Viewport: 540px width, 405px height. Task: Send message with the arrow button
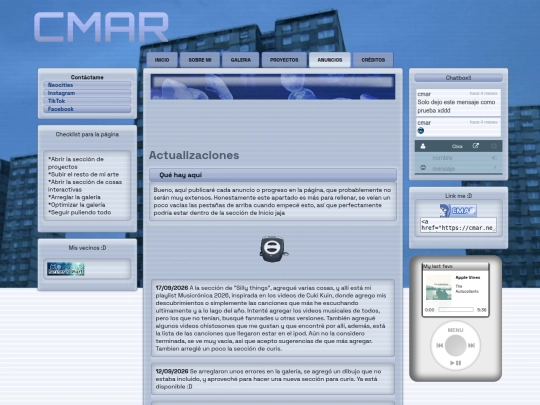(x=495, y=168)
